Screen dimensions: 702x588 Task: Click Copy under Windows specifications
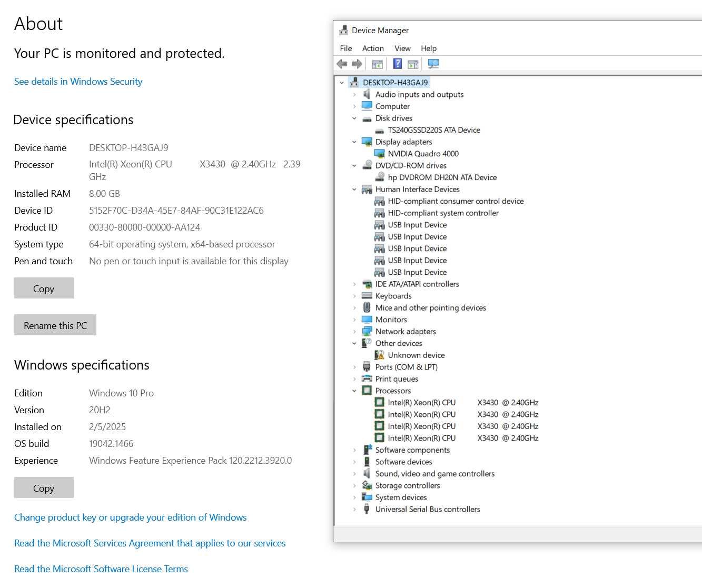44,488
